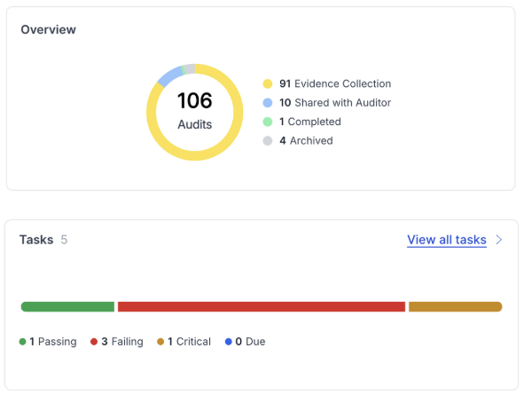
Task: Click the red Failing legend dot
Action: coord(94,342)
